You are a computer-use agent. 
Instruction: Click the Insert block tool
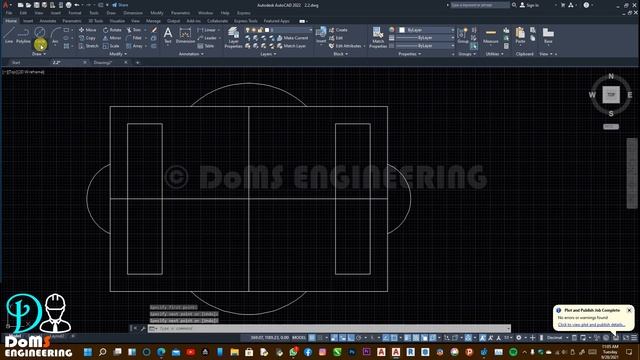pyautogui.click(x=321, y=35)
